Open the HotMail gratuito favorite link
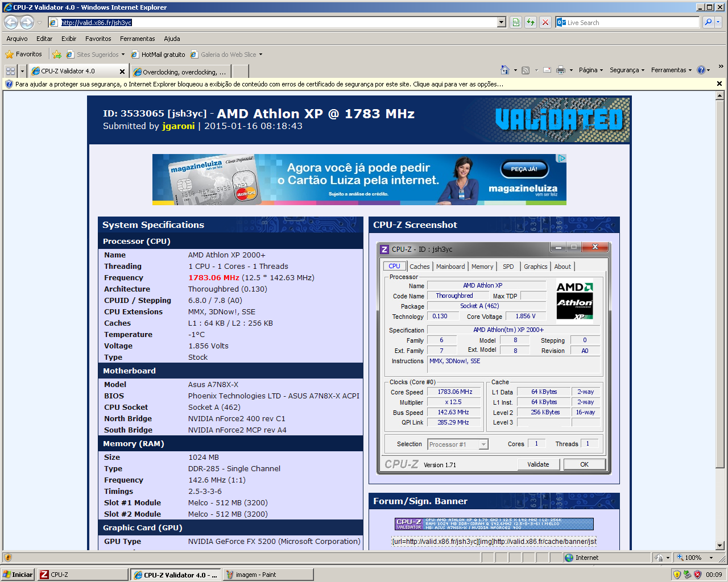 tap(158, 55)
